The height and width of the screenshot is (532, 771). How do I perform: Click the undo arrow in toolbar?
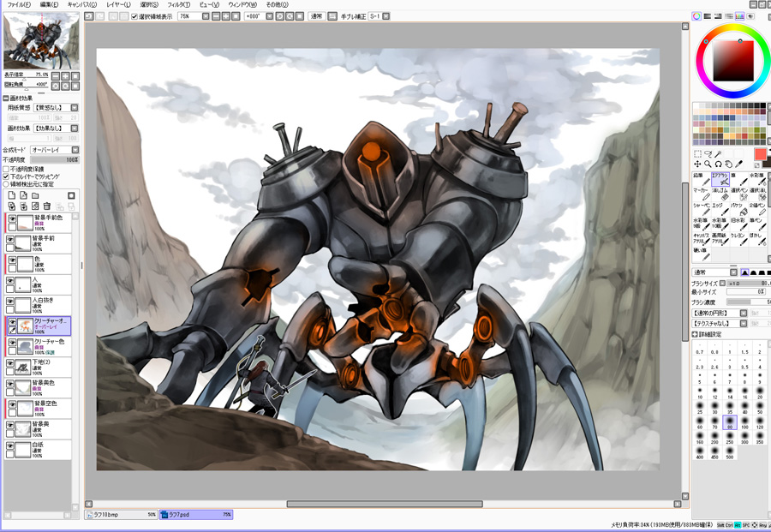click(x=90, y=16)
